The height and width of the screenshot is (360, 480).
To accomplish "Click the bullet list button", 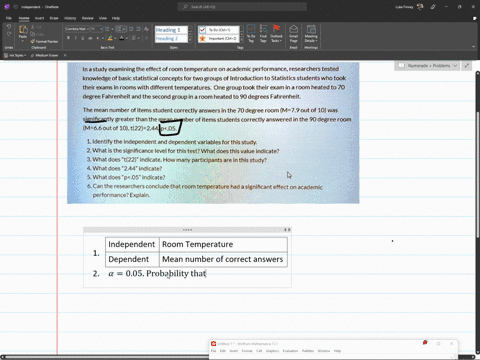I will (x=106, y=29).
